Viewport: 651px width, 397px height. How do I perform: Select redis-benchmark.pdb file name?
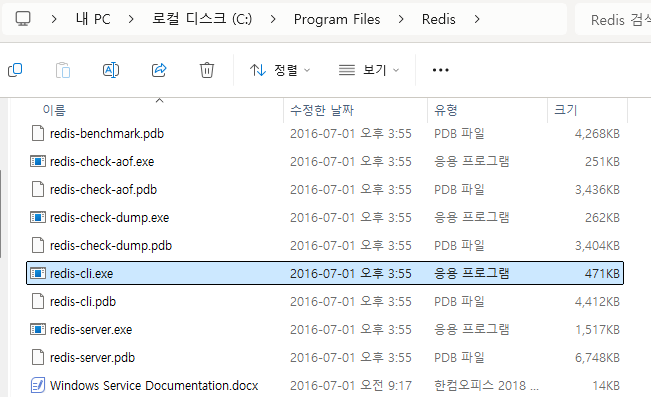107,134
